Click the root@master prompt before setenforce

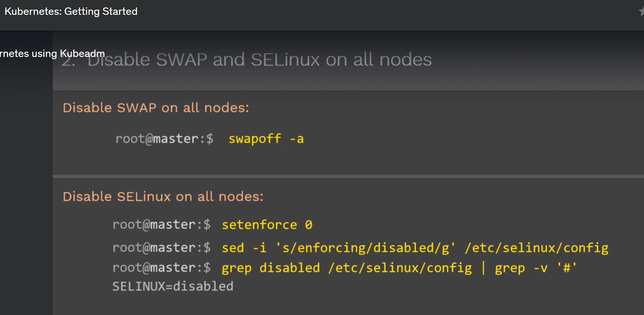click(x=162, y=224)
